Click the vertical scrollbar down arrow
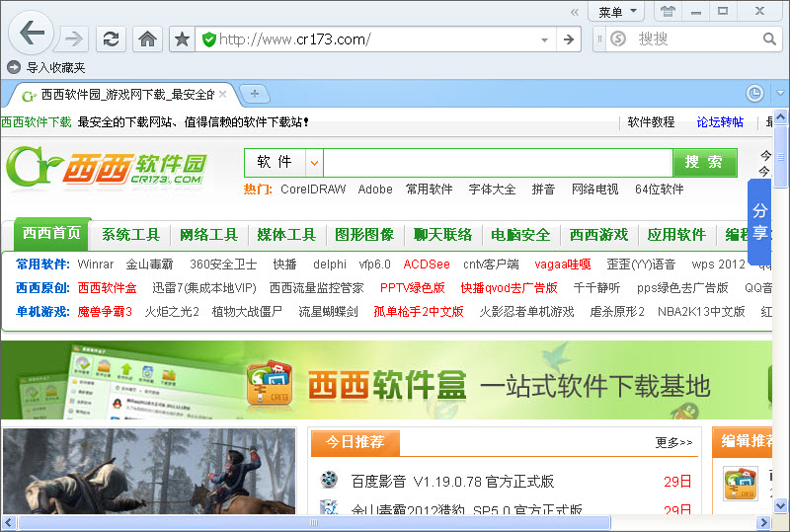The image size is (790, 532). tap(780, 505)
